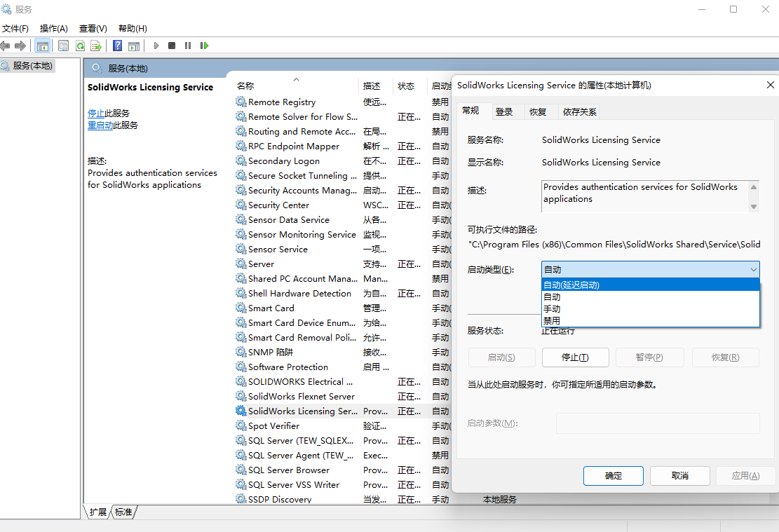The width and height of the screenshot is (779, 532).
Task: Click the Pause Service toolbar icon
Action: pos(188,46)
